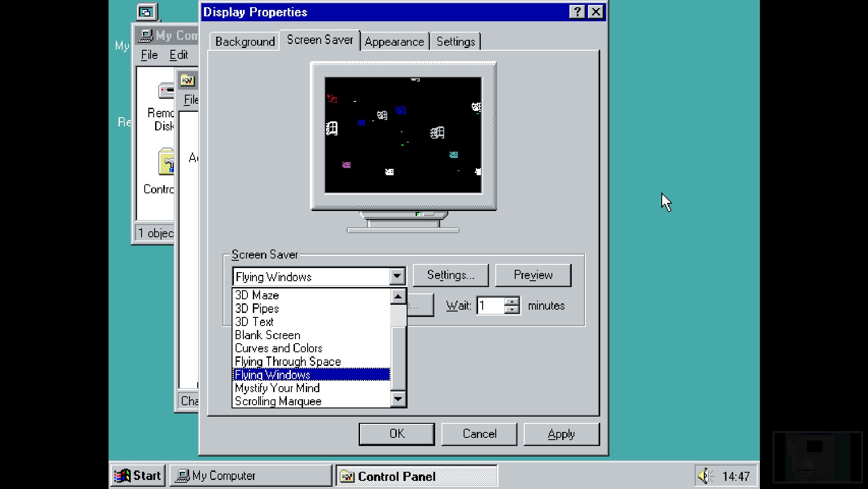The height and width of the screenshot is (489, 868).
Task: Click the Help question mark button
Action: coord(577,12)
